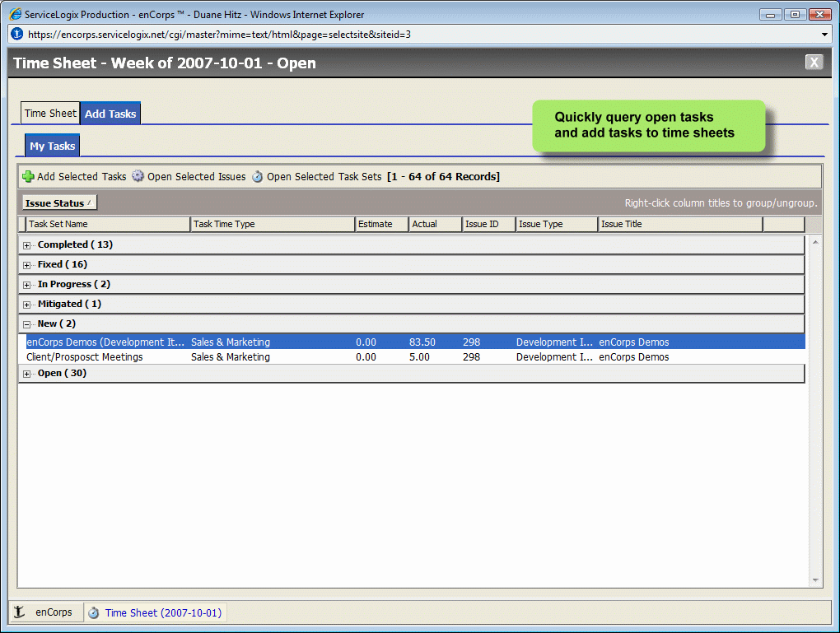The width and height of the screenshot is (840, 633).
Task: Sort by Task Time Type column header
Action: point(273,224)
